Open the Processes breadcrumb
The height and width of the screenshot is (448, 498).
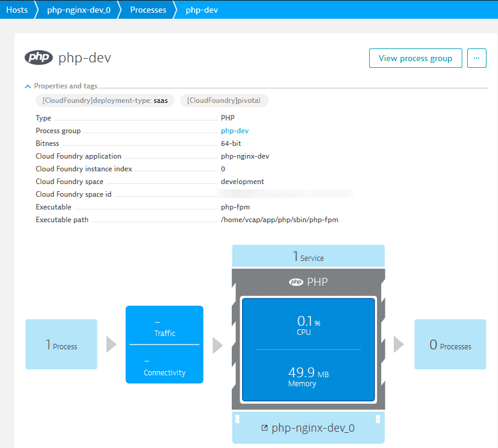coord(148,10)
